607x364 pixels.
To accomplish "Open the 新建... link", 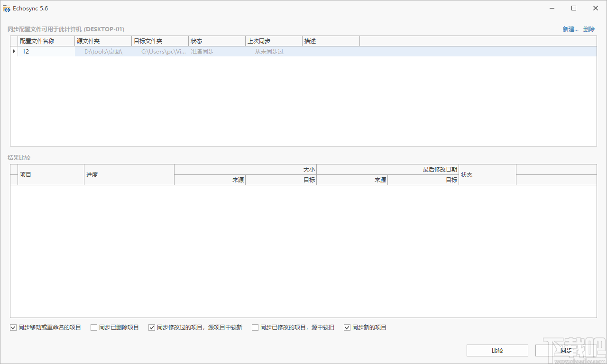I will click(x=570, y=29).
